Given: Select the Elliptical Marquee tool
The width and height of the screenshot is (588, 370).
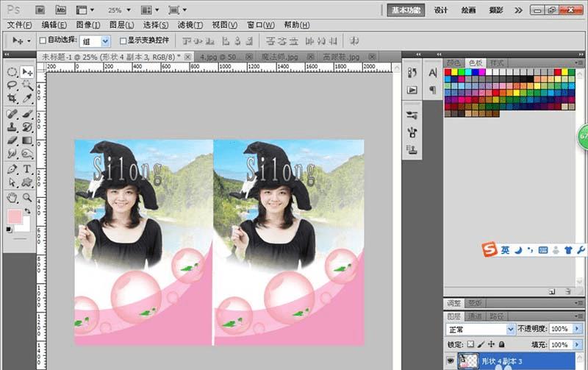Looking at the screenshot, I should click(12, 71).
